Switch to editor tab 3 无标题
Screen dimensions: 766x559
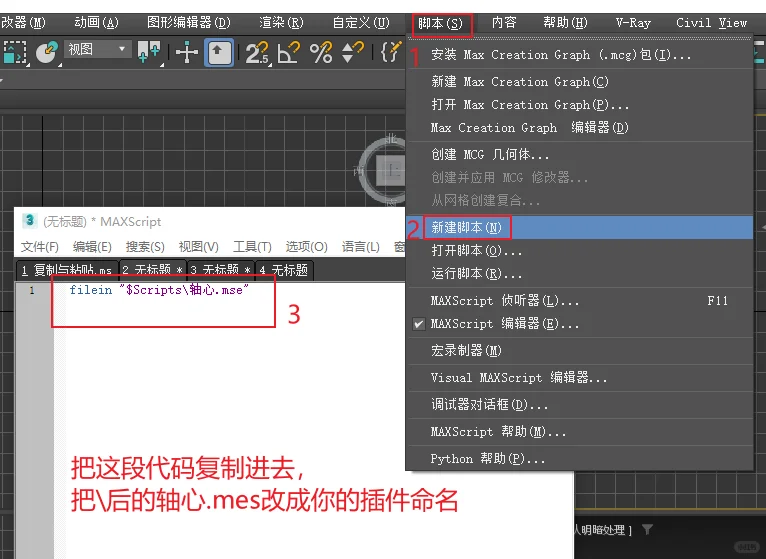pyautogui.click(x=221, y=270)
